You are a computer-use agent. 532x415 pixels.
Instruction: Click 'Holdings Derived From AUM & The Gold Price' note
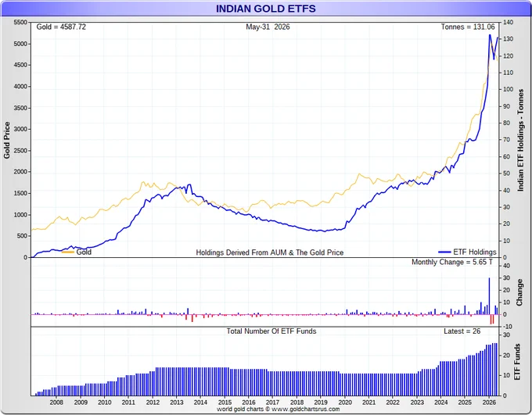(270, 252)
